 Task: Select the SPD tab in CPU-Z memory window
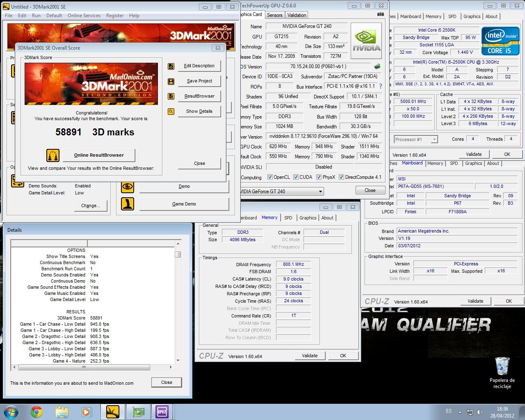[x=288, y=218]
